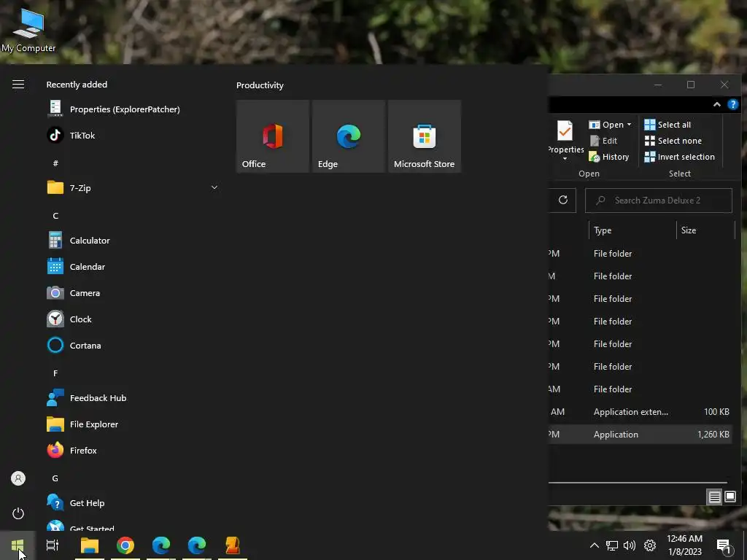Open Task View on the taskbar
The image size is (747, 560).
(x=53, y=545)
